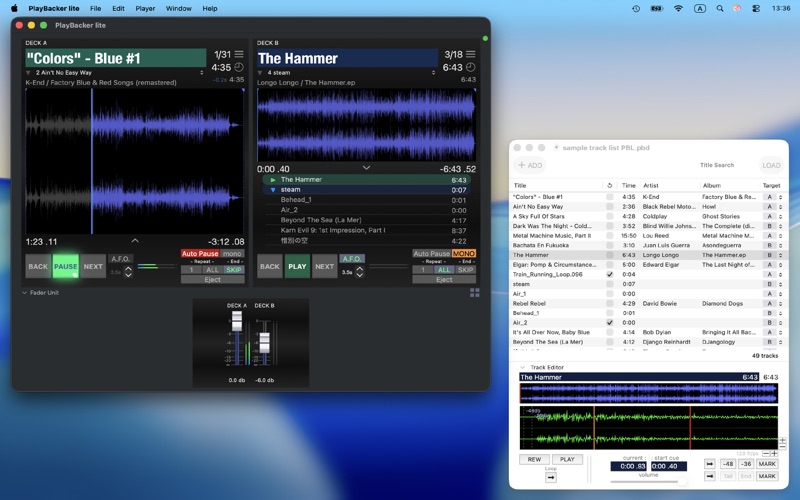Adjust Deck B 3.5s fade time stepper
This screenshot has height=500, width=800.
[360, 272]
